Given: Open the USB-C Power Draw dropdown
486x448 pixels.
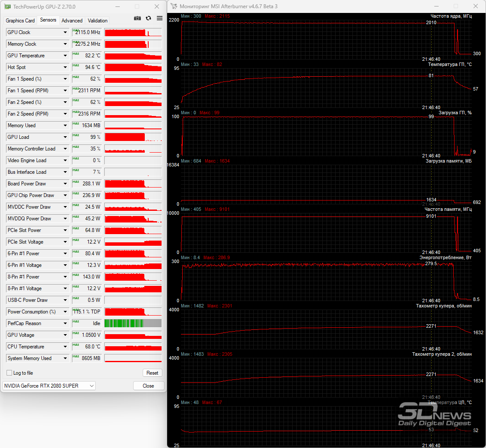Looking at the screenshot, I should coord(65,300).
